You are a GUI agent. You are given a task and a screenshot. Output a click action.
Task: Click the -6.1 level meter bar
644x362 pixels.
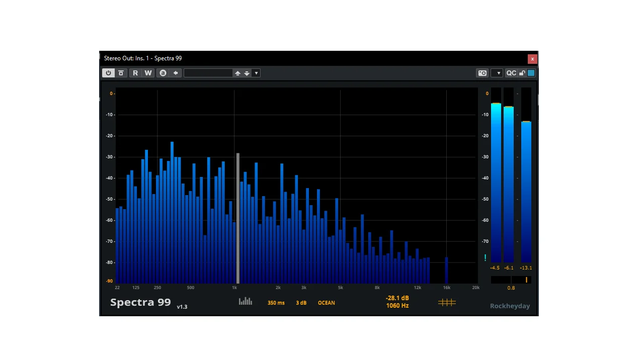[x=509, y=175]
